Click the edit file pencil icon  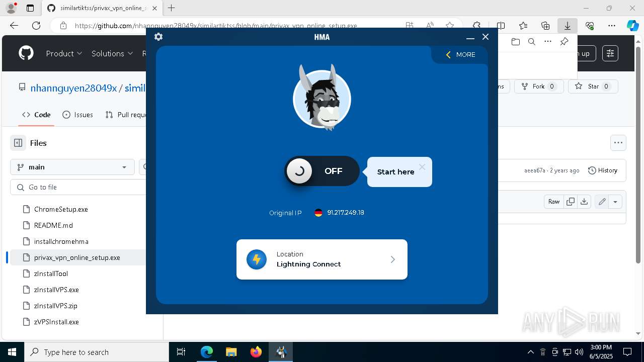pos(602,202)
